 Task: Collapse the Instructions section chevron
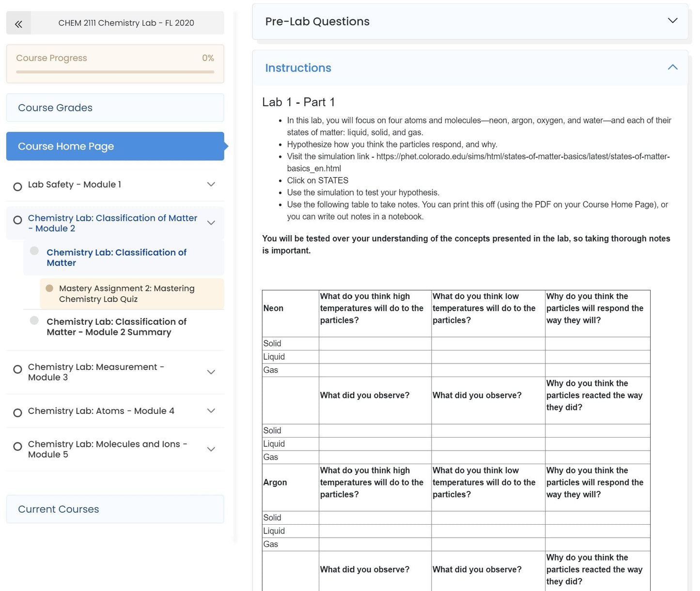(x=672, y=67)
